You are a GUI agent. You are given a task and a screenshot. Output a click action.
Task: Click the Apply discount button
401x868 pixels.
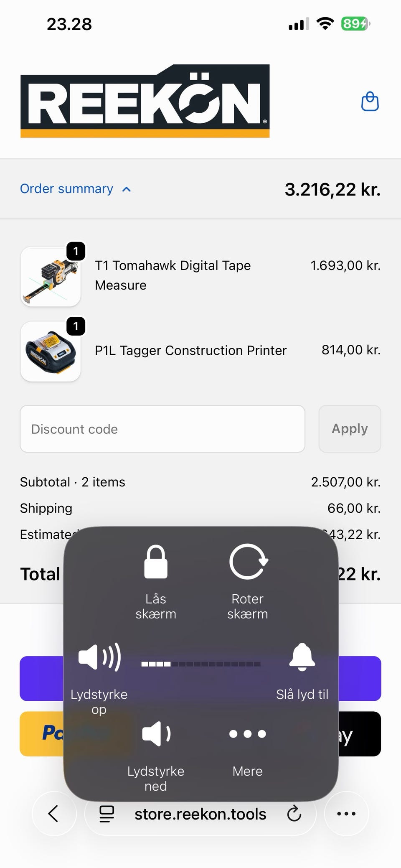[x=350, y=429]
